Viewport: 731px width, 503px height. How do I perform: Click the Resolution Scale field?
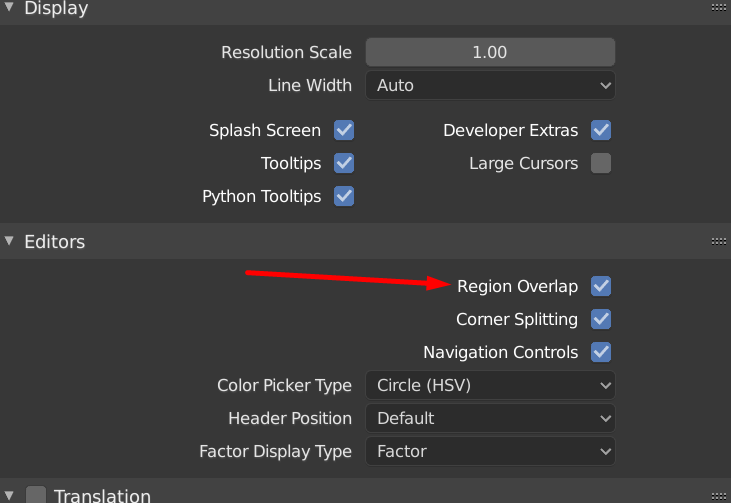[x=490, y=52]
